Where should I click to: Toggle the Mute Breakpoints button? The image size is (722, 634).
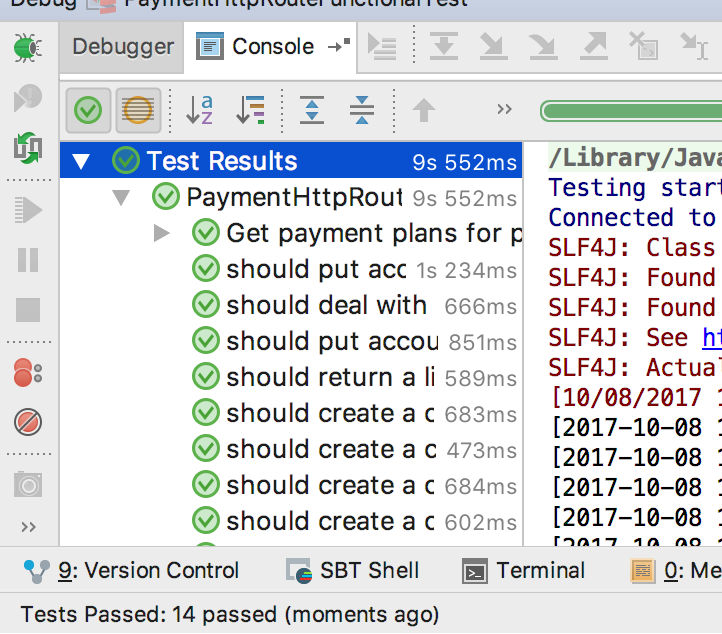point(27,422)
